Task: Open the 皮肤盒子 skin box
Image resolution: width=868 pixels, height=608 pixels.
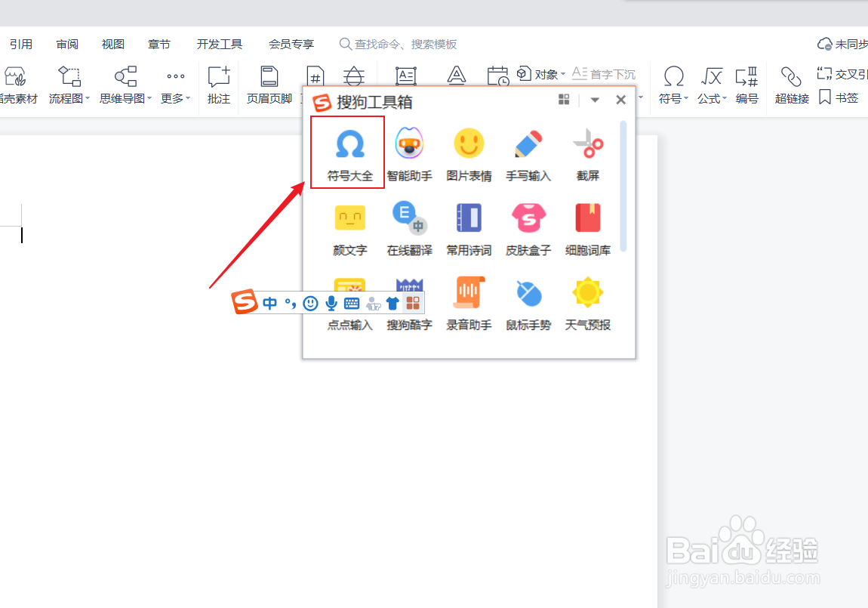Action: coord(528,230)
